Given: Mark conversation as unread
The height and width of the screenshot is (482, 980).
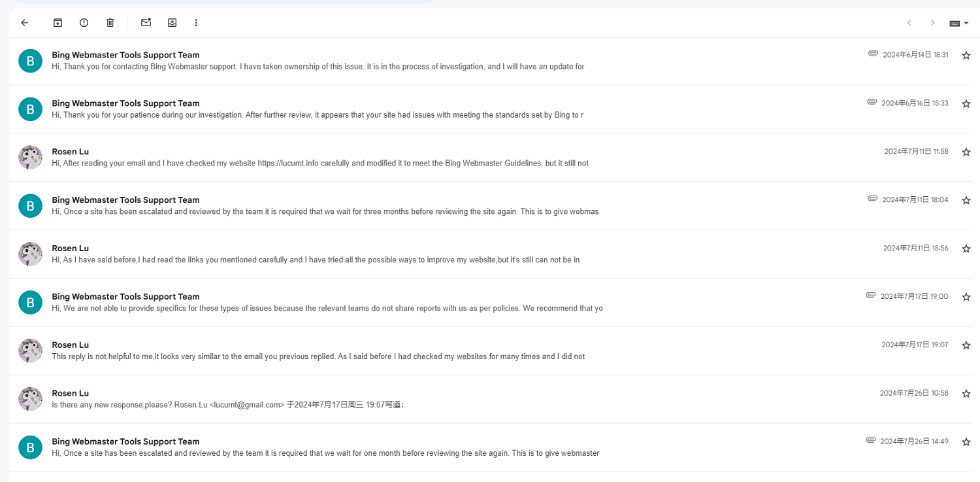Looking at the screenshot, I should tap(146, 23).
